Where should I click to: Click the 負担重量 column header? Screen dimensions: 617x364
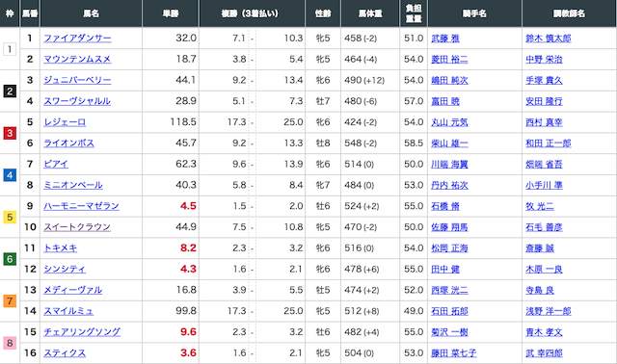point(414,13)
